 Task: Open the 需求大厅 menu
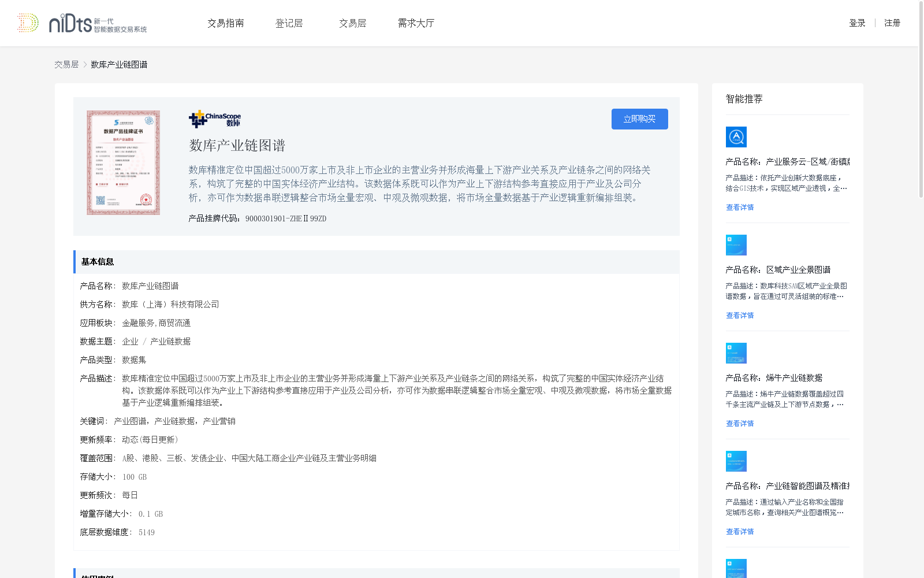tap(416, 23)
